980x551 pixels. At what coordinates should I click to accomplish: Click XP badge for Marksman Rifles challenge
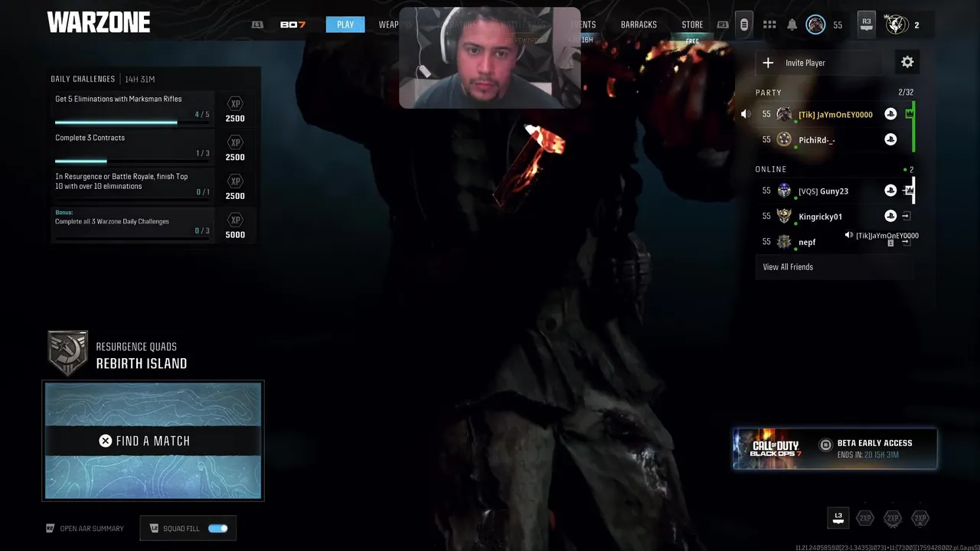click(235, 103)
